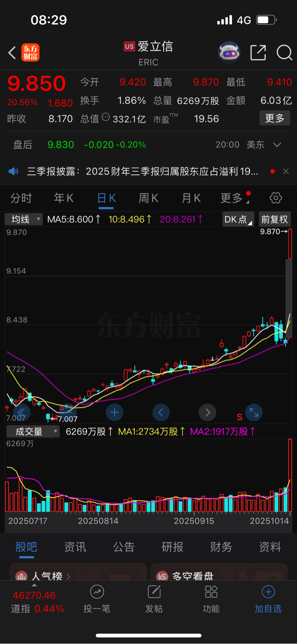Screen dimensions: 297x644
Task: Open the 公告 tab
Action: tap(124, 547)
